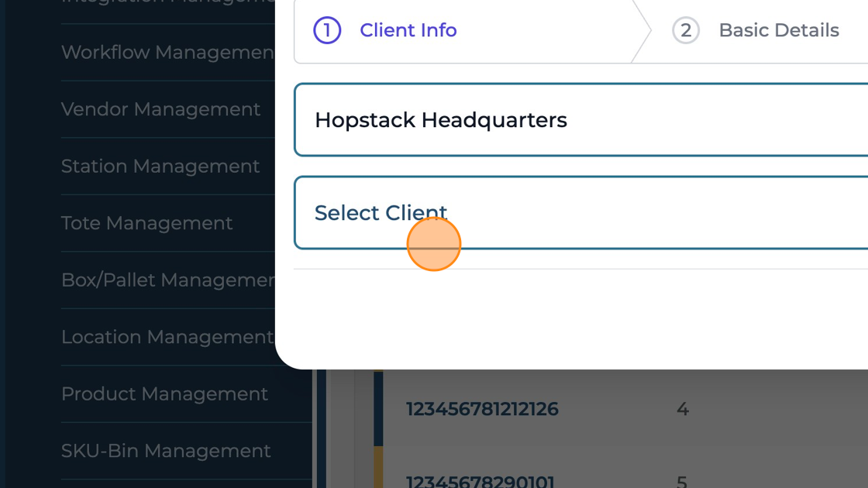Click the step 2 circle number icon
Image resolution: width=868 pixels, height=488 pixels.
click(x=685, y=30)
